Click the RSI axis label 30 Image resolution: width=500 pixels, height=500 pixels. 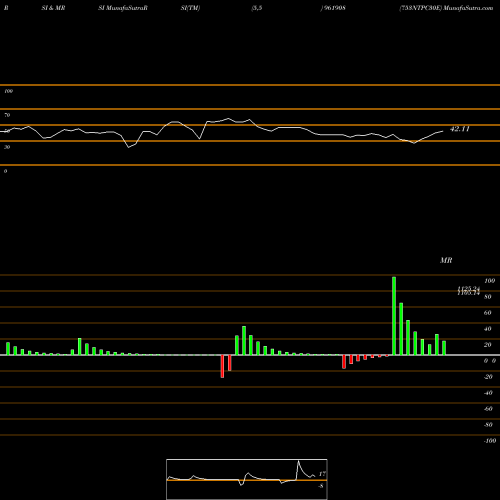tap(7, 147)
